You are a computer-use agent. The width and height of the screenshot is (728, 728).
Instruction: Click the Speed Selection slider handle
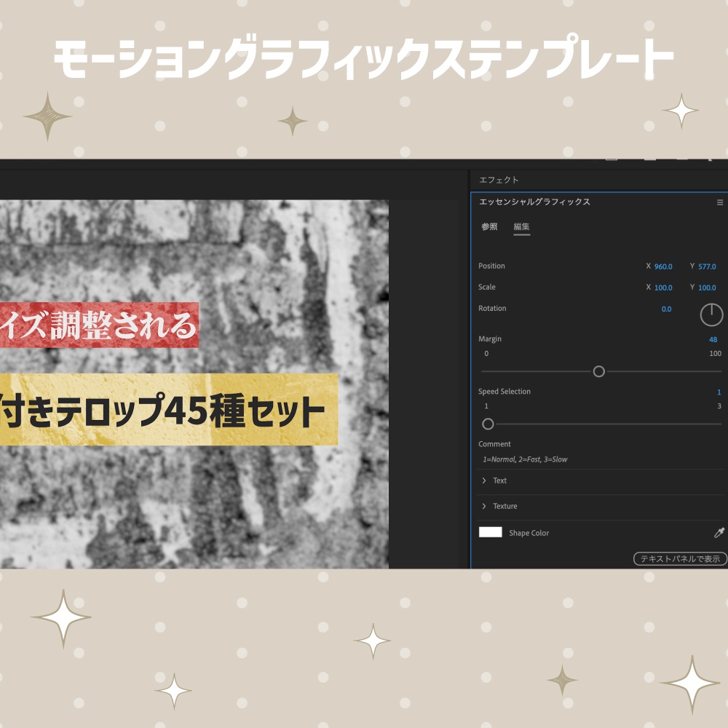488,424
